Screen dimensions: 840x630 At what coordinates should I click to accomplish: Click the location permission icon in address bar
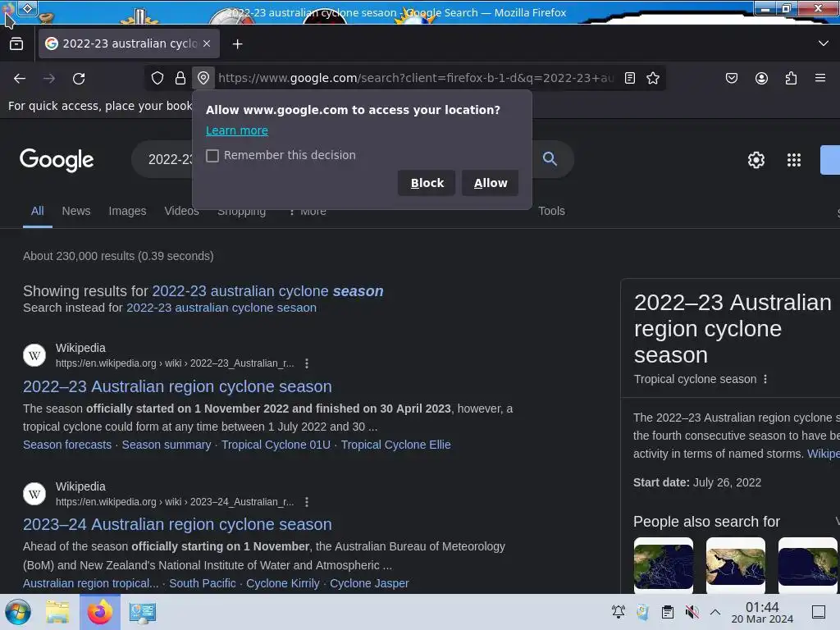coord(203,78)
